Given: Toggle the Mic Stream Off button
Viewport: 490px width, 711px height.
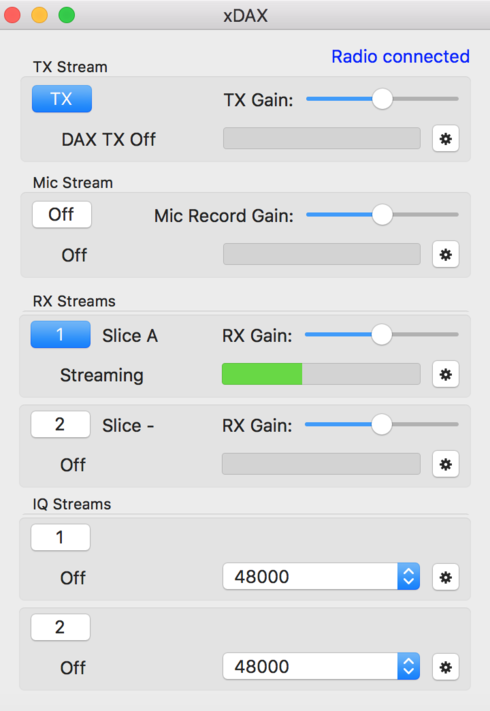Looking at the screenshot, I should [x=62, y=214].
